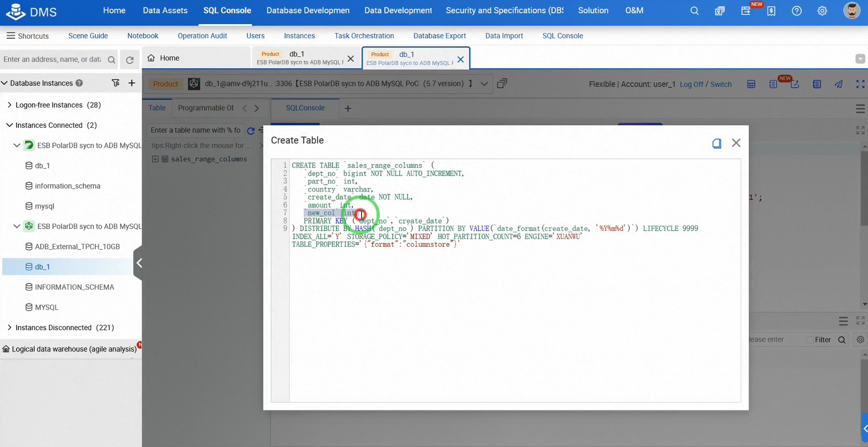This screenshot has width=868, height=447.
Task: Open the Data Import shortcut
Action: pyautogui.click(x=504, y=36)
